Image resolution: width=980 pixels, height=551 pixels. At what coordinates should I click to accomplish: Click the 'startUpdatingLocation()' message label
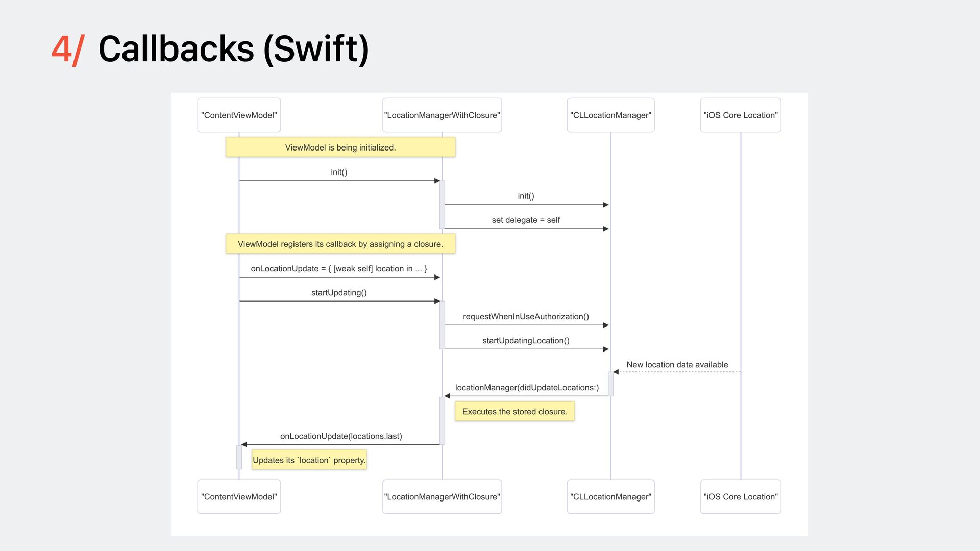526,340
